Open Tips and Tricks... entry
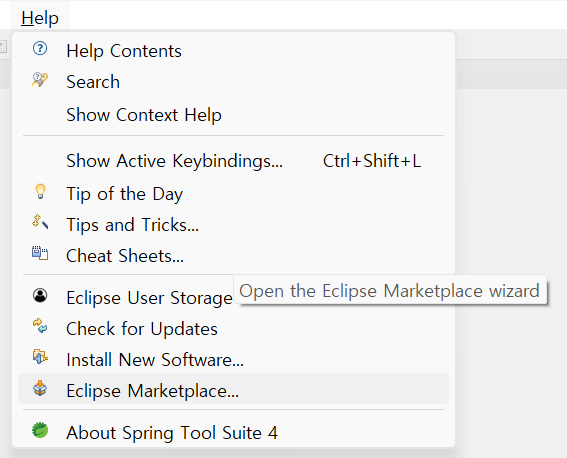The image size is (567, 458). point(234,225)
